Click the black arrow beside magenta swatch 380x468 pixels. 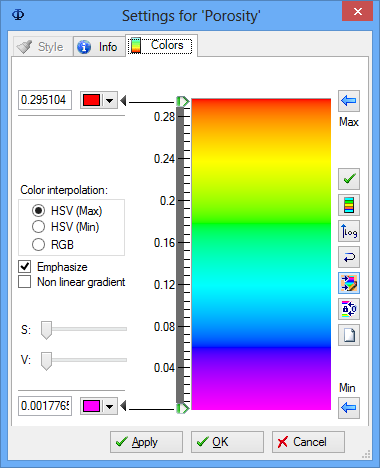point(123,406)
